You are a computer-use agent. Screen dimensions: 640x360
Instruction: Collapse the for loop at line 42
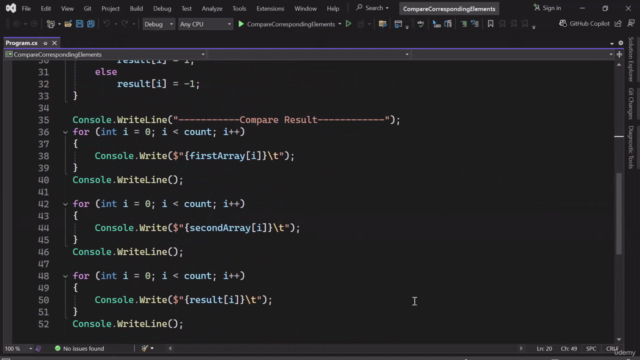(x=65, y=204)
